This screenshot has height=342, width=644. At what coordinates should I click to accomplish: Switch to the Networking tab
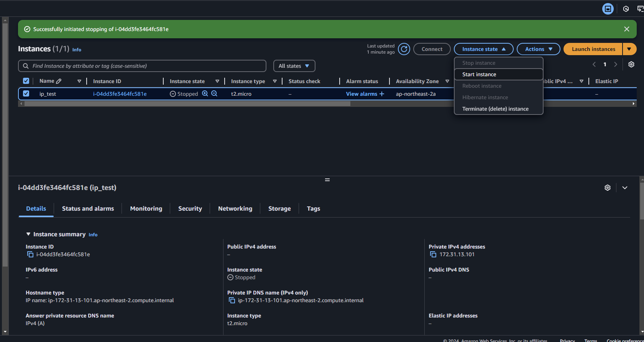click(x=235, y=209)
